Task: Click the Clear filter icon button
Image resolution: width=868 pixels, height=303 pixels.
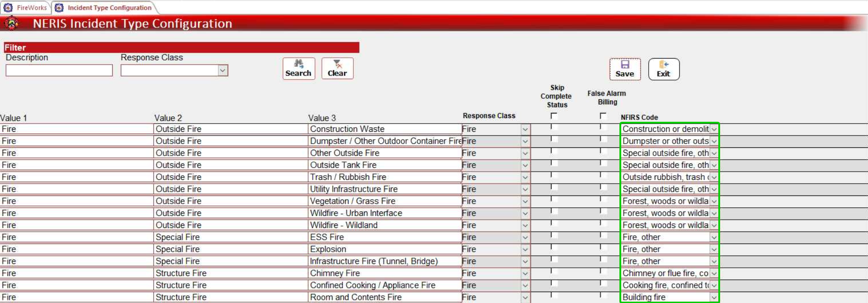Action: (x=337, y=68)
